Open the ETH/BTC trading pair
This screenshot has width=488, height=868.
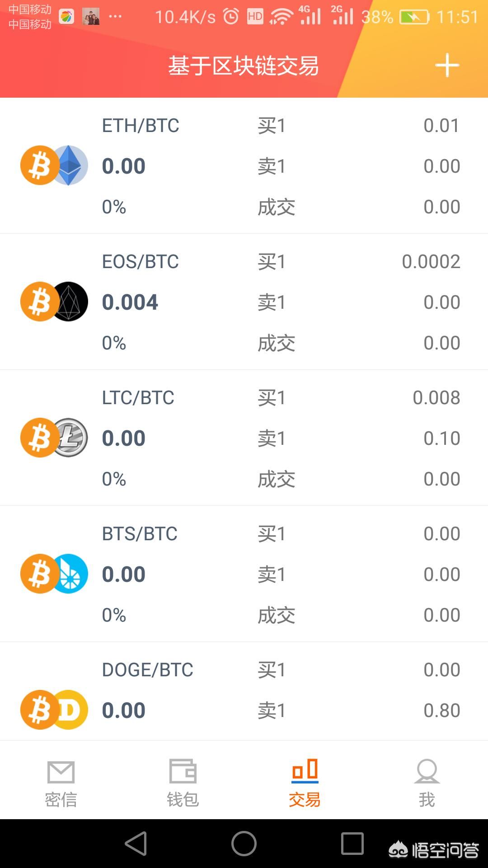point(141,126)
